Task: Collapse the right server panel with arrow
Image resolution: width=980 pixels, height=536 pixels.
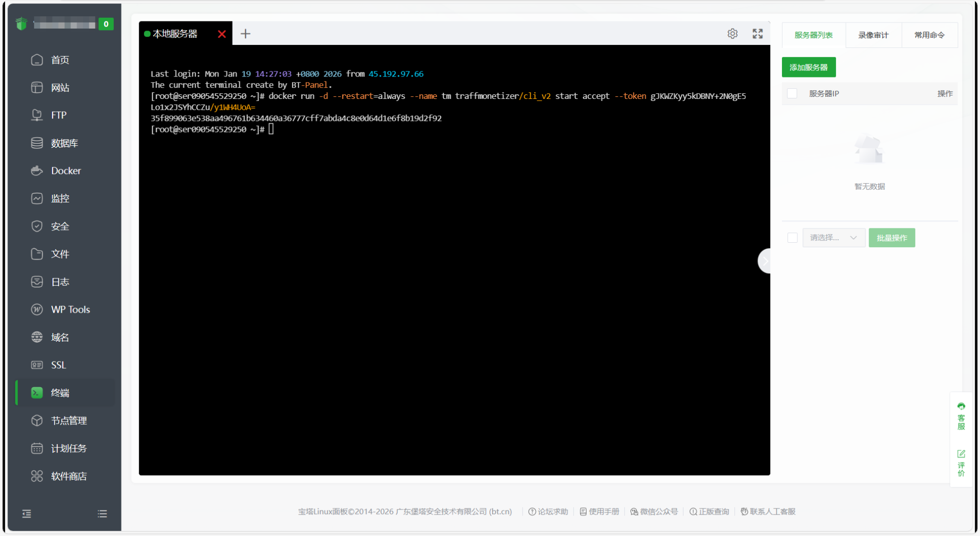Action: [x=765, y=261]
